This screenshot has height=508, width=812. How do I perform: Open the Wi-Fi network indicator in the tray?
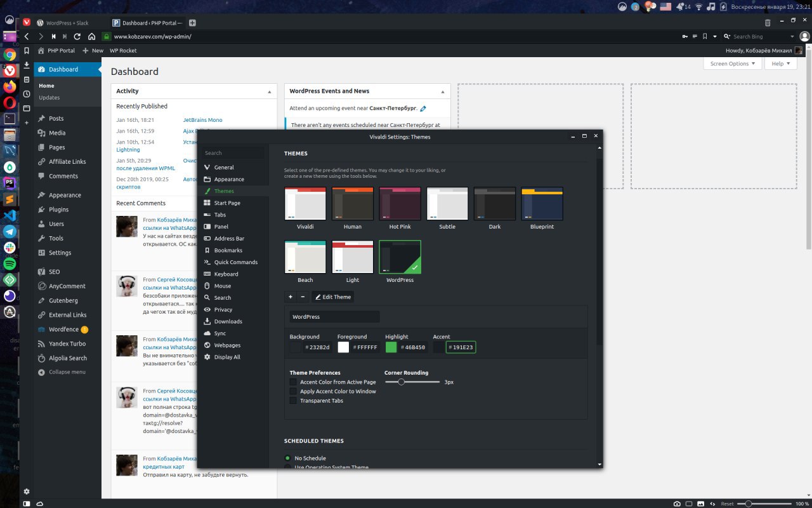tap(699, 7)
